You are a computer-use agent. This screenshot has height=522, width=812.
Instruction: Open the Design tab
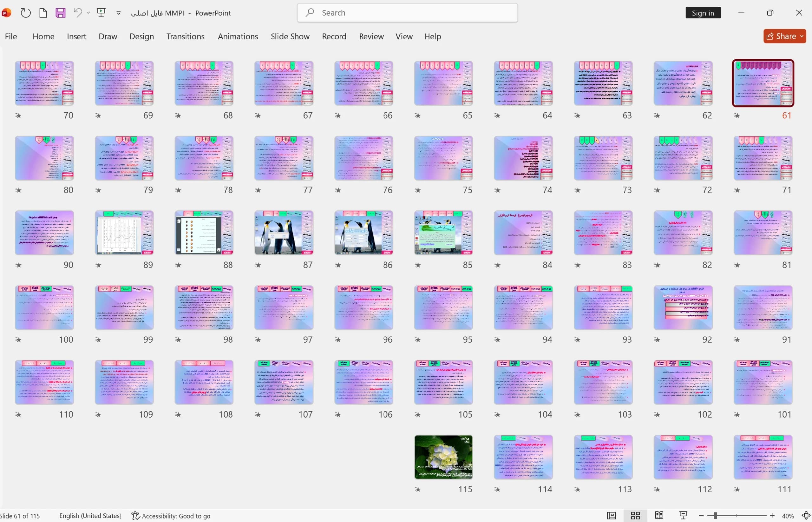point(141,36)
